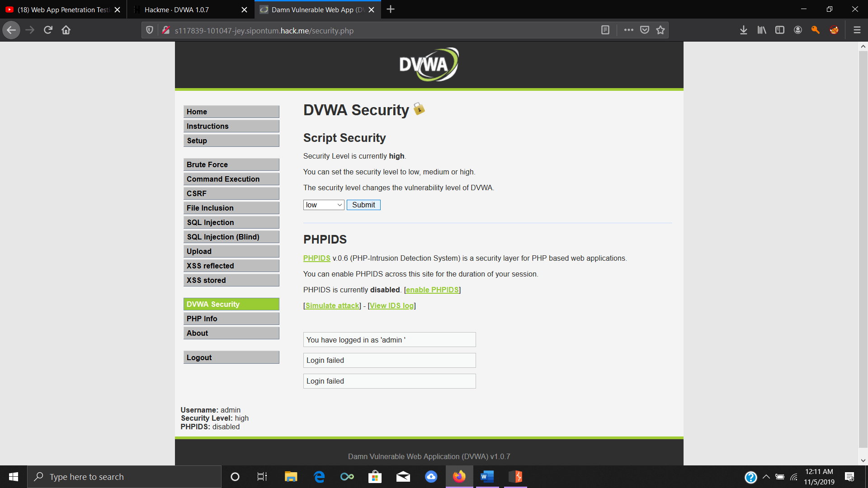Click Logout in the sidebar

click(x=231, y=357)
